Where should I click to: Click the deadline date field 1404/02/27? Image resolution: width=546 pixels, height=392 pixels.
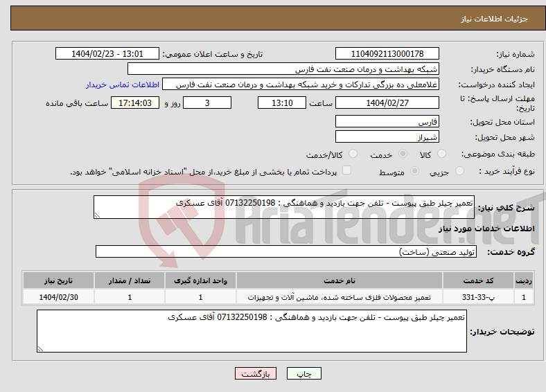tap(387, 103)
